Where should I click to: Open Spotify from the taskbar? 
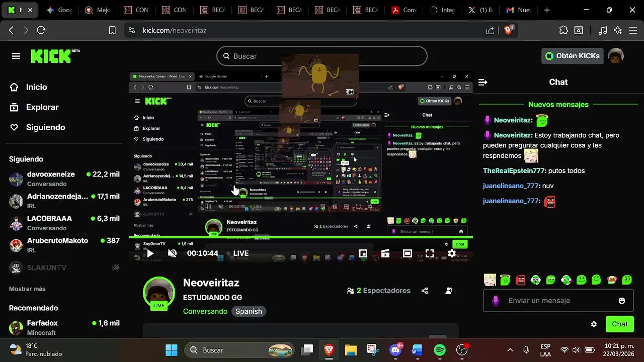(x=440, y=350)
